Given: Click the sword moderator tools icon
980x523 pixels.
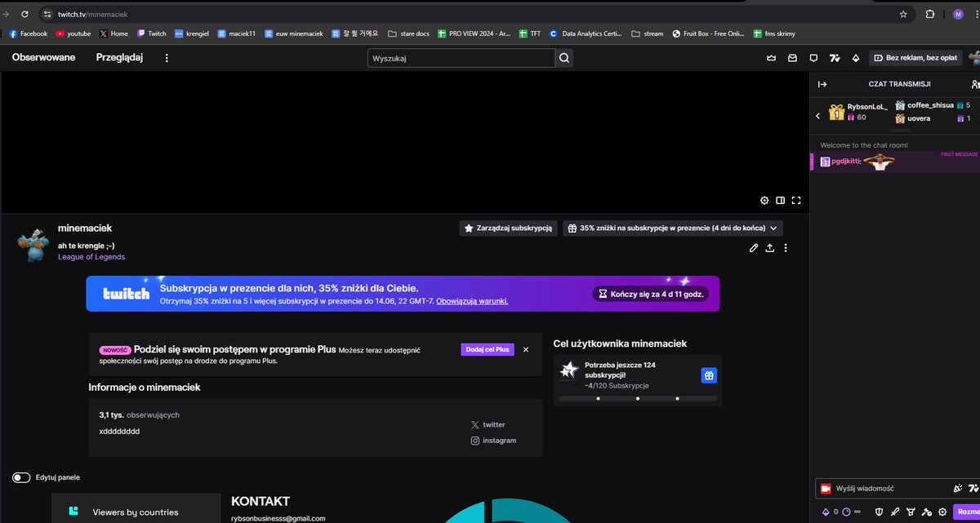Looking at the screenshot, I should (x=895, y=512).
